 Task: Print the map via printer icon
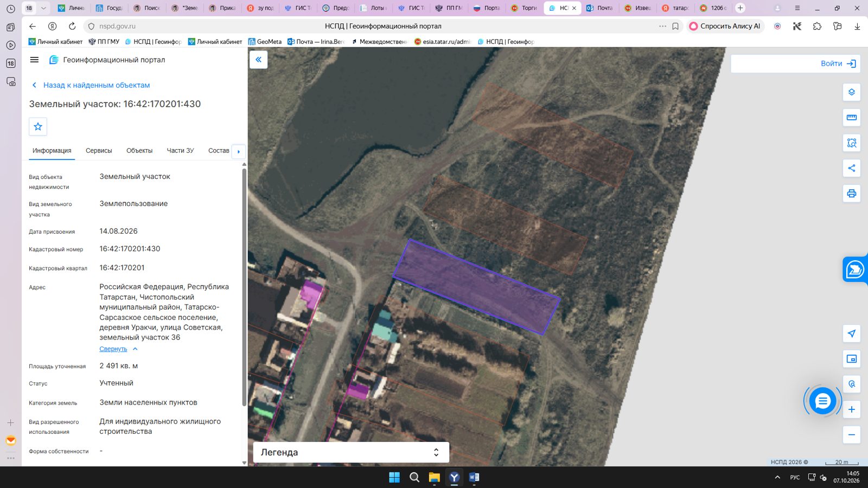(x=852, y=194)
